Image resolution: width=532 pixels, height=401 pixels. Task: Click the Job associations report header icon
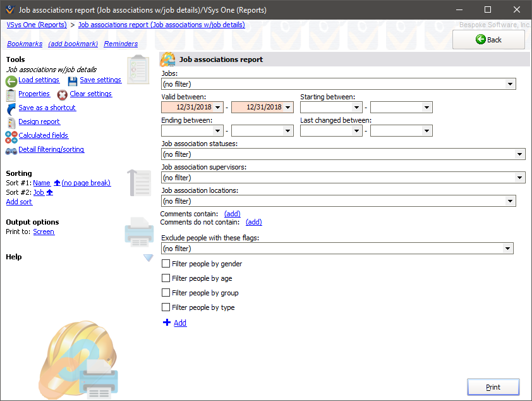(167, 59)
